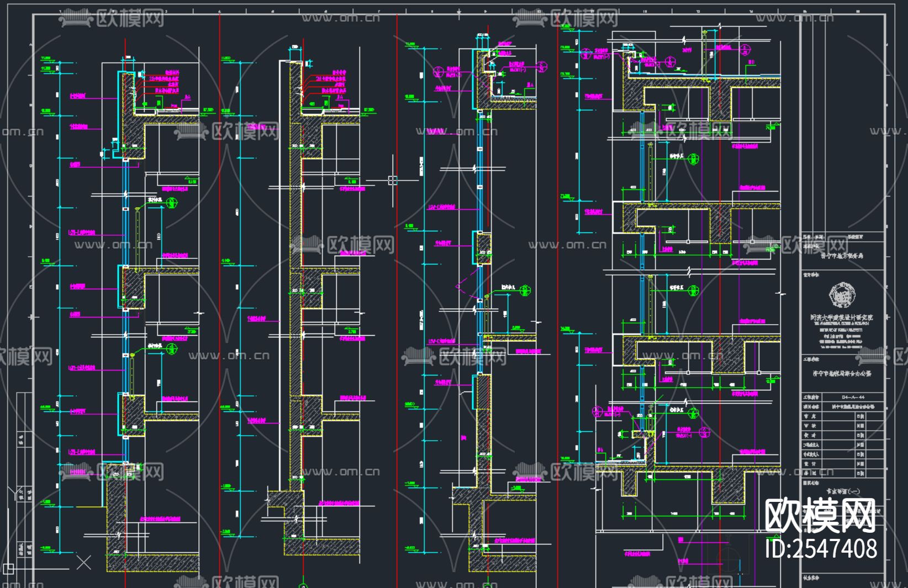
Task: Select the green callout circle on fourth section
Action: pyautogui.click(x=693, y=160)
